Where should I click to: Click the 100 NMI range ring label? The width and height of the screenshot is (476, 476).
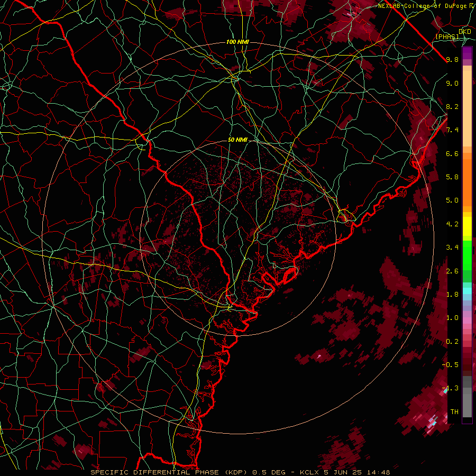(237, 42)
